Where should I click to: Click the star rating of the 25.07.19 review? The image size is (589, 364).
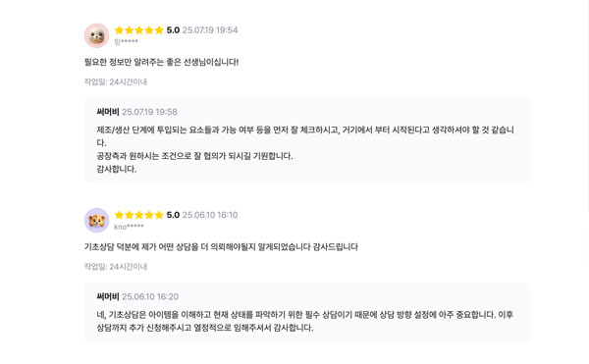coord(139,30)
